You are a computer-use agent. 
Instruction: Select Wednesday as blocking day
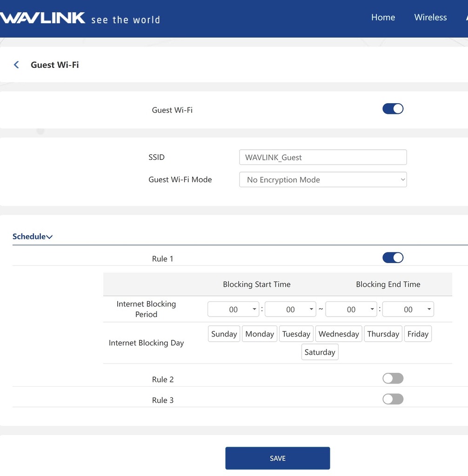click(339, 334)
